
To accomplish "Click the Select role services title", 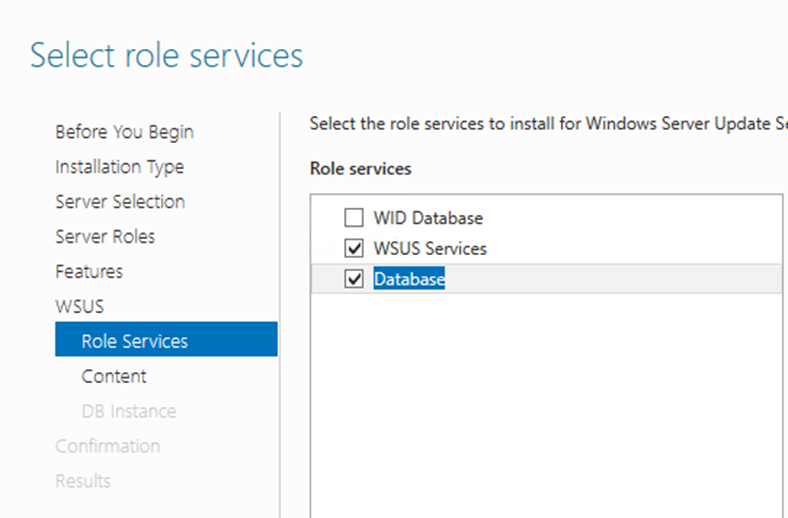I will [x=166, y=55].
